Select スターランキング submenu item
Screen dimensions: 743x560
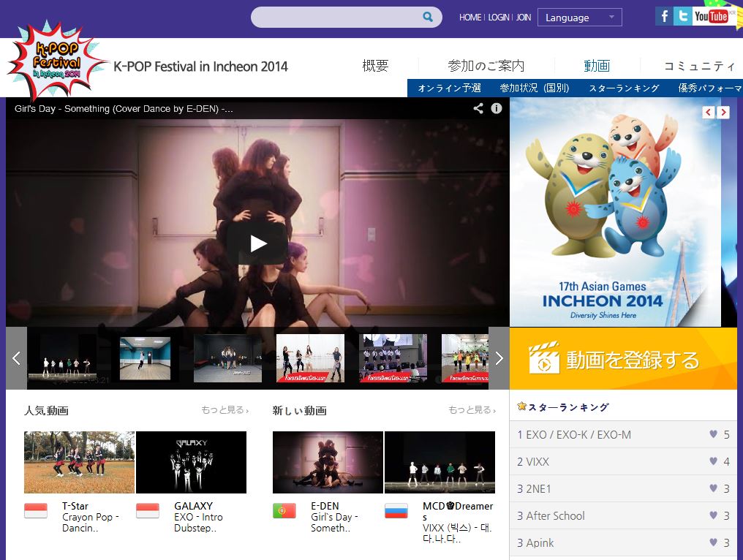(x=624, y=88)
